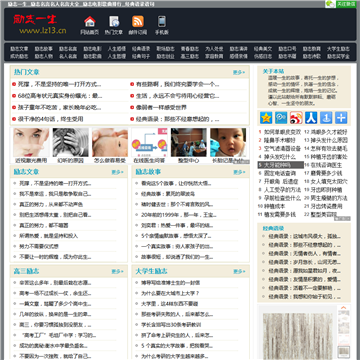Expand 更多 in the 热门文章 section
360x360 pixels.
[x=239, y=72]
